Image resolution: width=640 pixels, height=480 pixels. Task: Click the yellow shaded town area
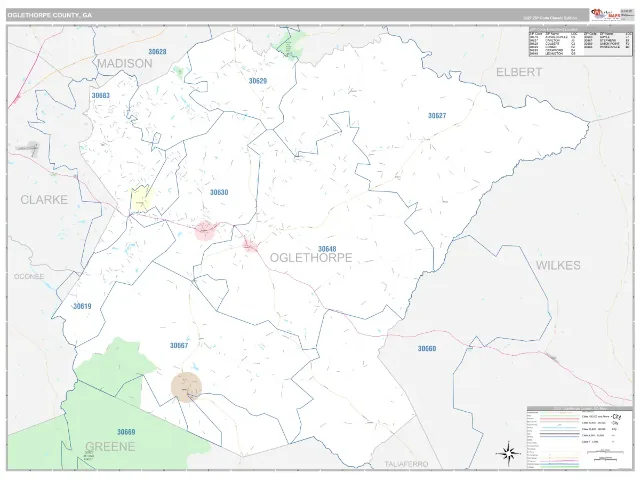(141, 198)
